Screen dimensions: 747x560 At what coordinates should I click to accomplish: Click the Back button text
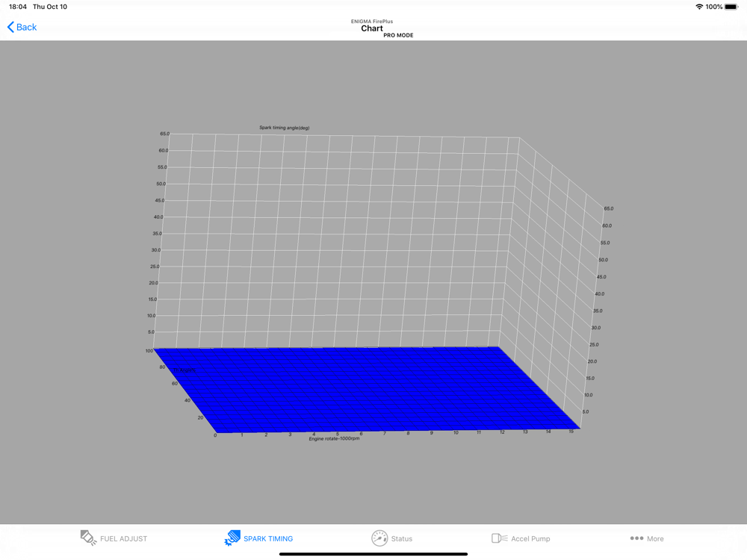[x=26, y=27]
